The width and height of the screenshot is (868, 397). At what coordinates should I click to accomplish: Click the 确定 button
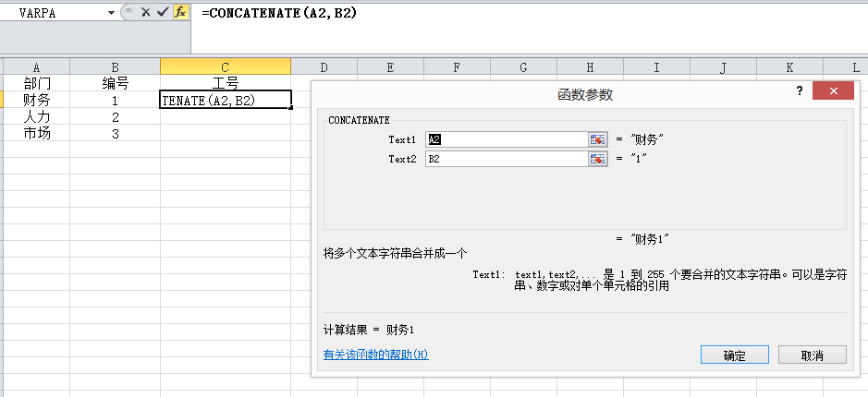(x=735, y=355)
